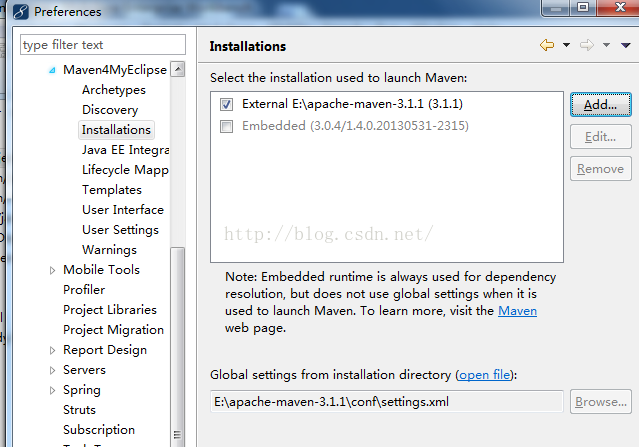Open User Settings preferences page
Viewport: 639px width, 447px height.
(x=120, y=230)
